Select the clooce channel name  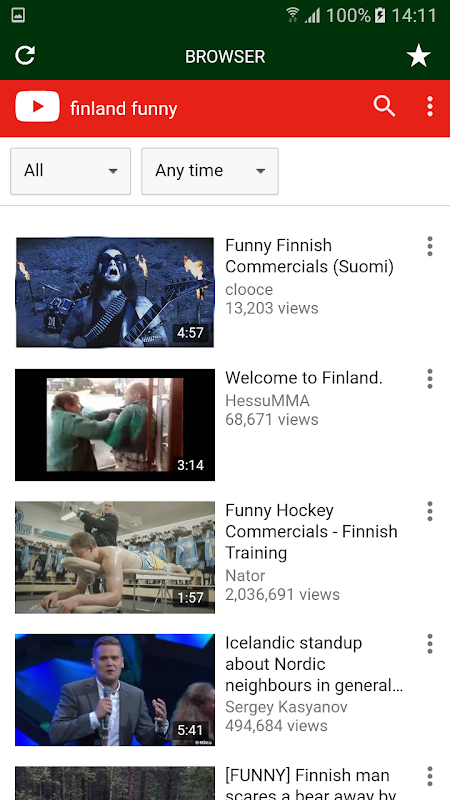click(249, 289)
